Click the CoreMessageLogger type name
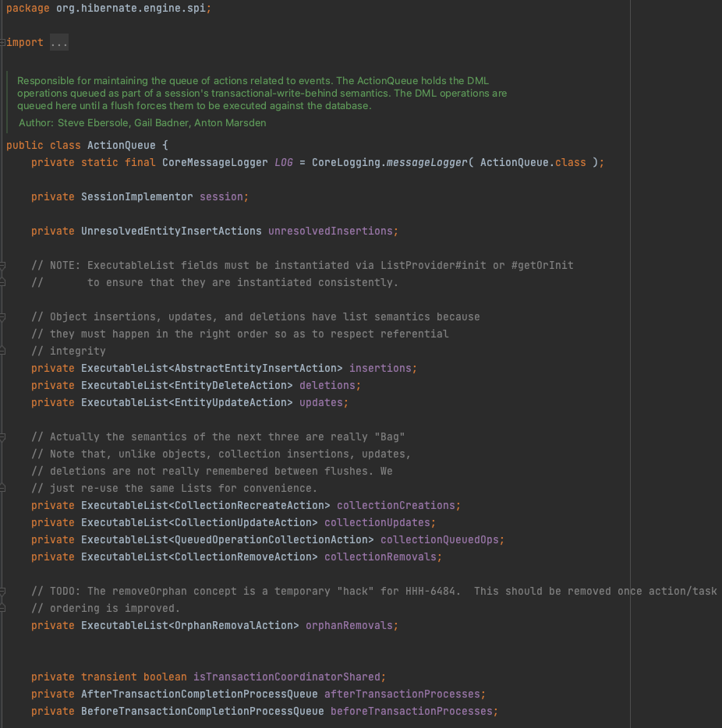Viewport: 722px width, 728px height. tap(214, 162)
